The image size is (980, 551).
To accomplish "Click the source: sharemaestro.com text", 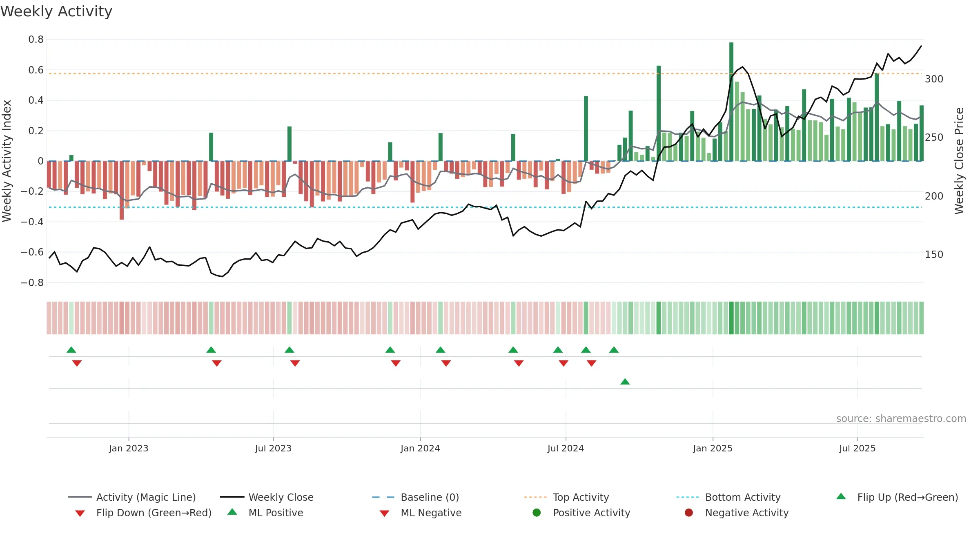I will pos(901,419).
